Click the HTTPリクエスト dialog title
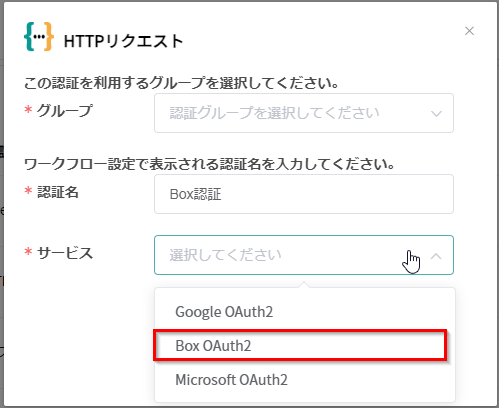This screenshot has height=408, width=499. 123,41
